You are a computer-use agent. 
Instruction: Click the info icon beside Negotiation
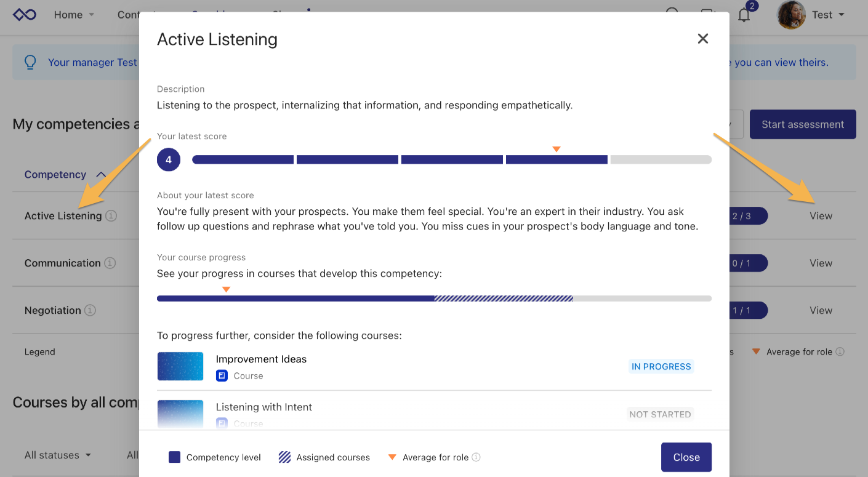point(90,311)
